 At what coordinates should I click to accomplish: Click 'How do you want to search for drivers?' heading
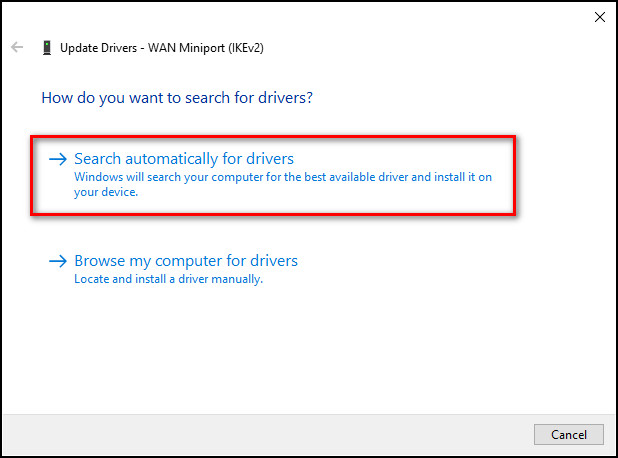(x=177, y=98)
